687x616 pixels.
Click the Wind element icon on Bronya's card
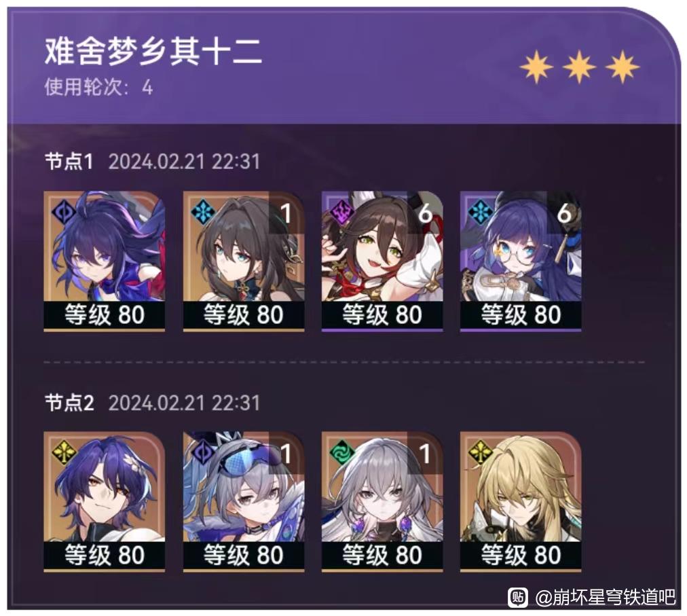pyautogui.click(x=341, y=452)
